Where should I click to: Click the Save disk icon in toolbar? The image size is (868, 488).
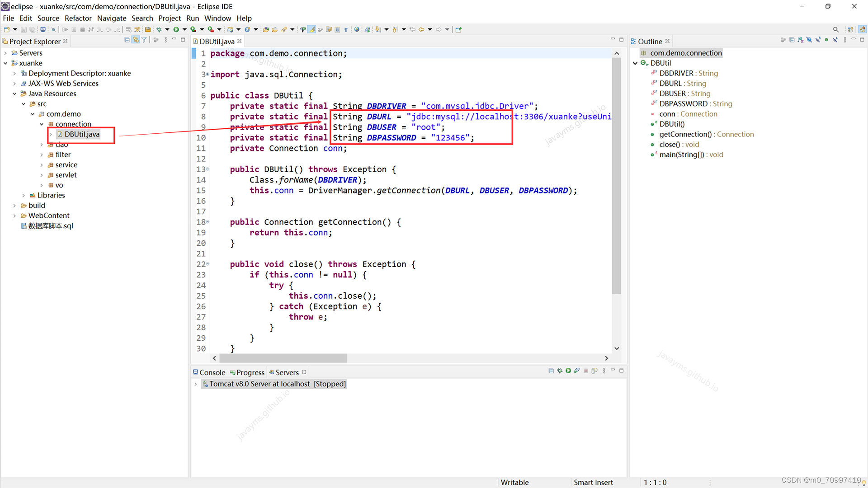point(24,29)
